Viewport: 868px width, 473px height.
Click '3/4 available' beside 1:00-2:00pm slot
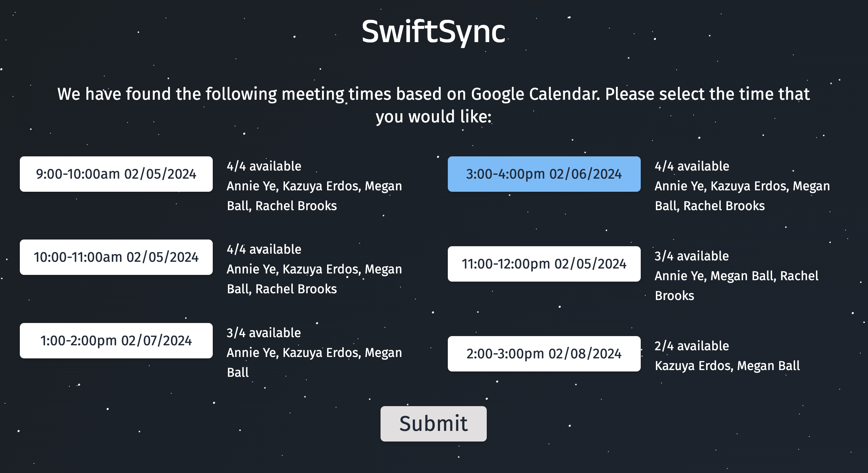point(264,333)
